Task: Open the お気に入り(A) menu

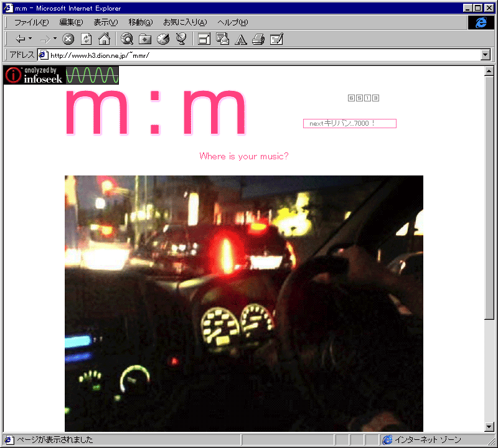Action: [185, 22]
